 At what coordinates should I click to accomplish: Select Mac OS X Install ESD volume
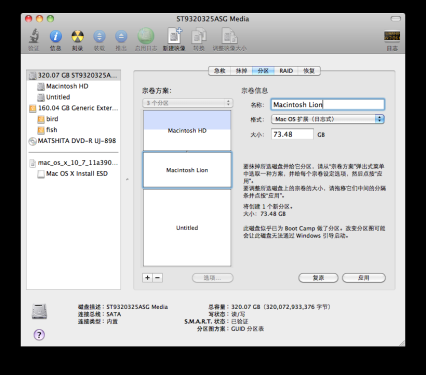click(73, 174)
